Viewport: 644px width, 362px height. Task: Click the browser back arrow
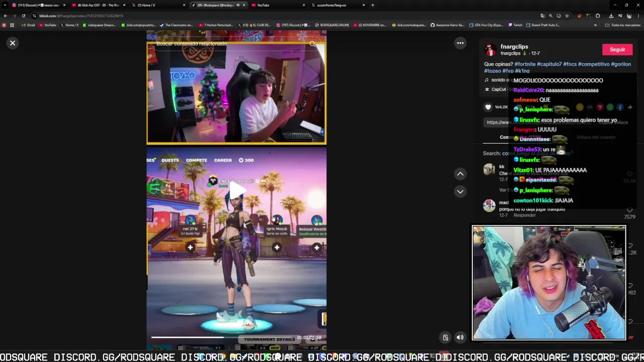[x=6, y=16]
